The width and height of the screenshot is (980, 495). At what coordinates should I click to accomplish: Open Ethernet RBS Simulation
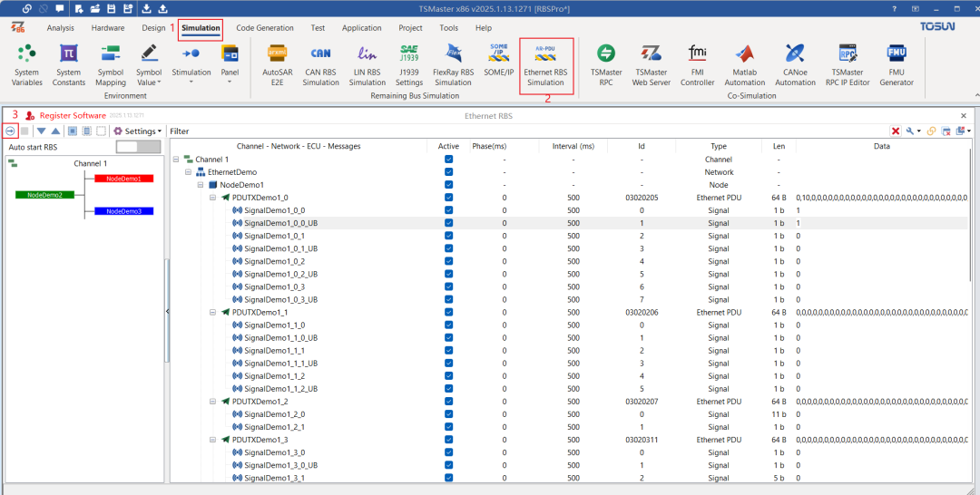[x=545, y=65]
